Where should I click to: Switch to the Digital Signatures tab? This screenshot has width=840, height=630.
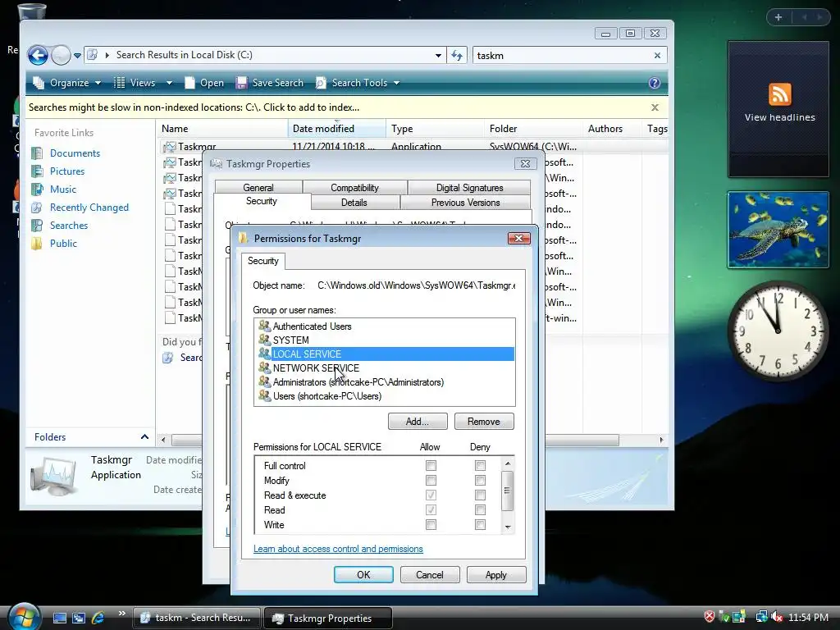[469, 188]
